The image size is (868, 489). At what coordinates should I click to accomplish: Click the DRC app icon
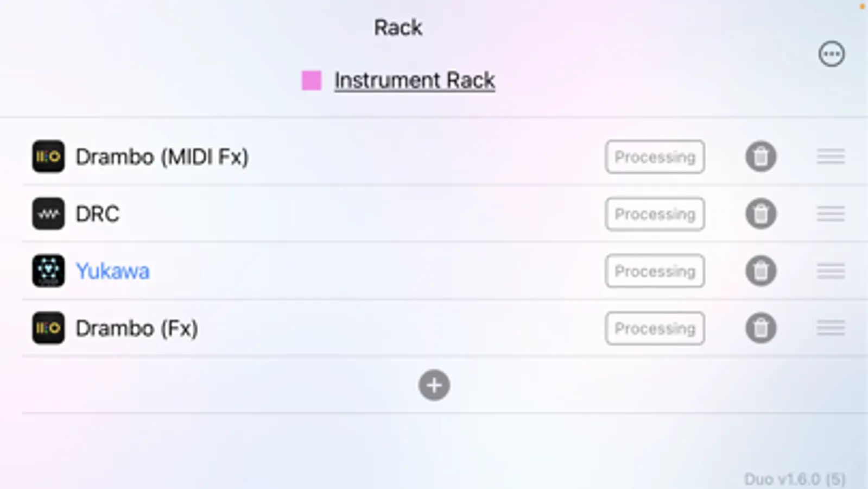click(x=48, y=214)
